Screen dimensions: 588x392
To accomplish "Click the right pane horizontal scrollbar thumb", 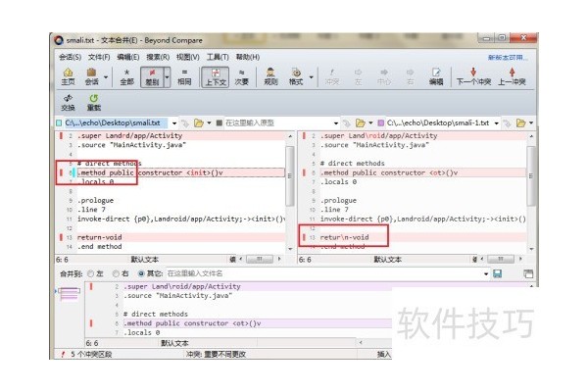I will click(x=501, y=259).
